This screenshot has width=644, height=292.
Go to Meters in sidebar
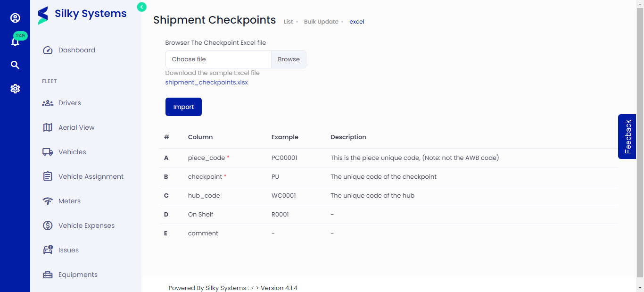(69, 201)
